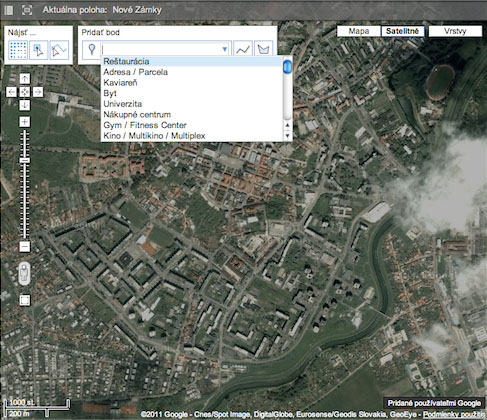The image size is (487, 420).
Task: Click the zoom slider handle
Action: pyautogui.click(x=24, y=160)
